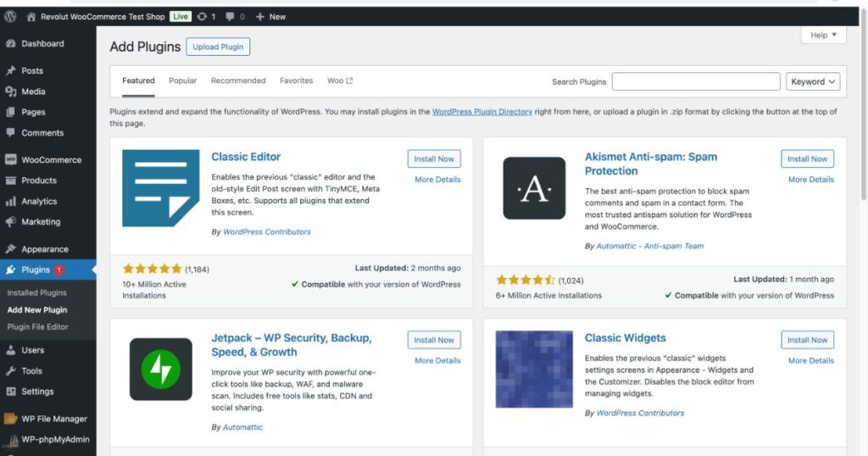The height and width of the screenshot is (456, 868).
Task: Switch to the Recommended tab
Action: click(238, 81)
